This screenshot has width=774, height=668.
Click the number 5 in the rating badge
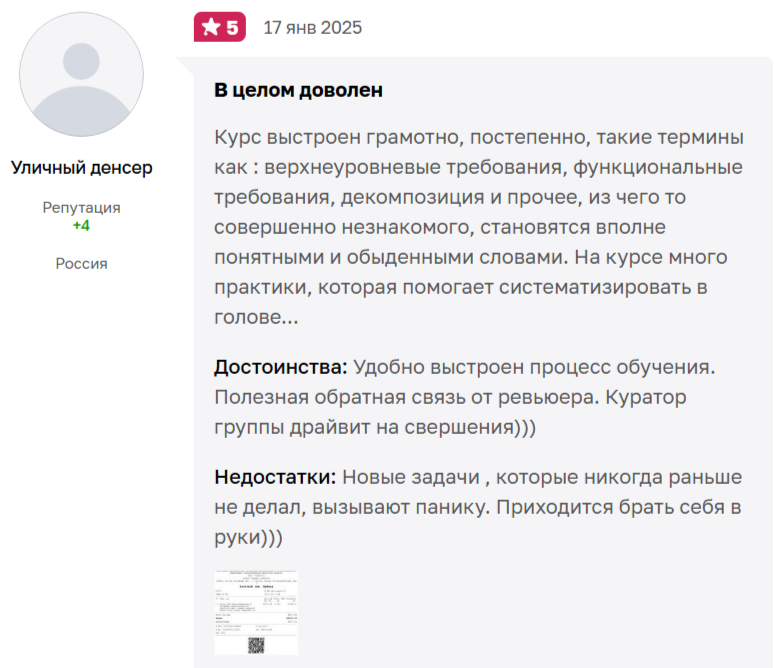tap(232, 28)
